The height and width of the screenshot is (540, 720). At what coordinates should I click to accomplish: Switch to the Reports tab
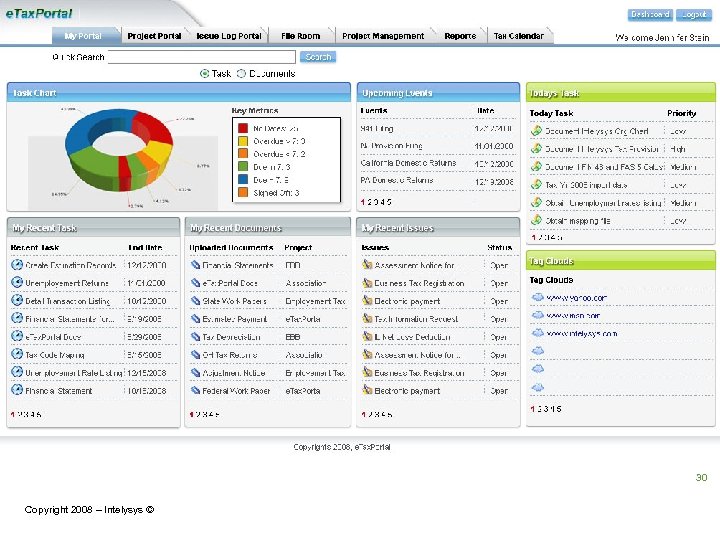click(460, 36)
